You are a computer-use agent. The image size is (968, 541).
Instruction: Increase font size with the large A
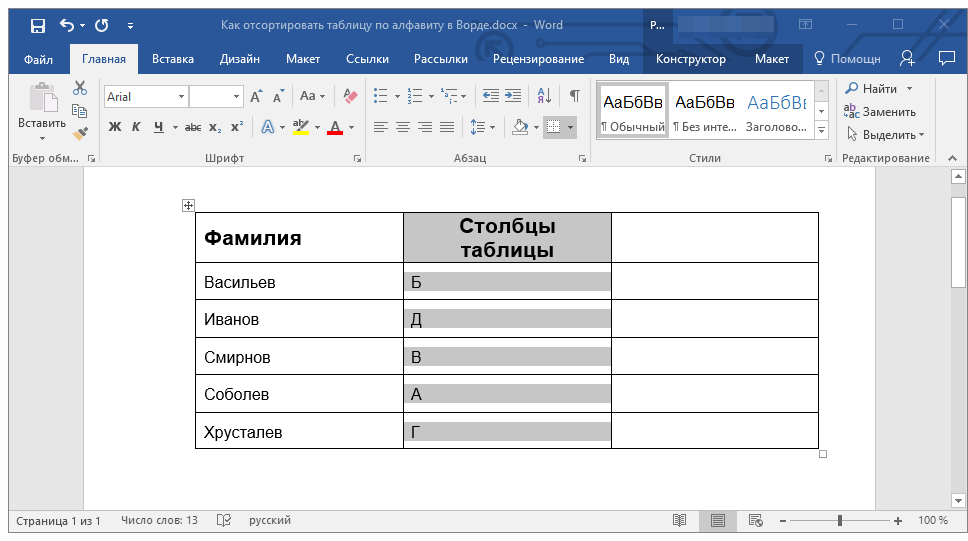click(x=256, y=96)
